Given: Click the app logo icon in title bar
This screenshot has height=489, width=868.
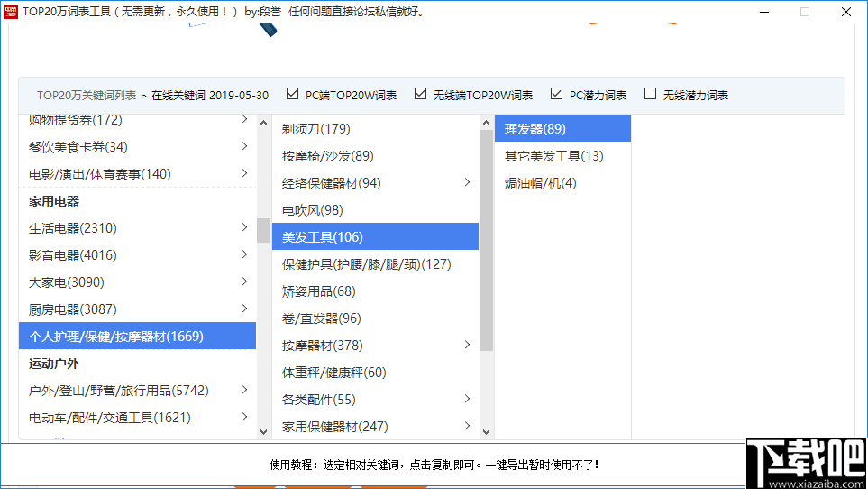Looking at the screenshot, I should point(13,12).
